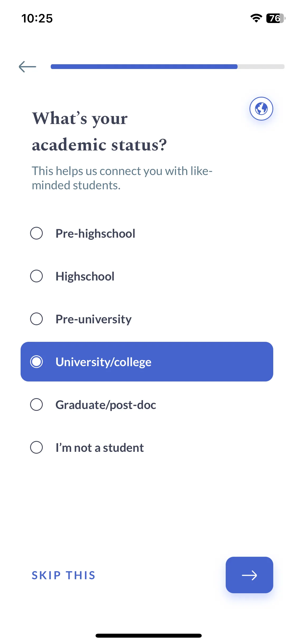Select the Highschool radio circle

[x=36, y=276]
